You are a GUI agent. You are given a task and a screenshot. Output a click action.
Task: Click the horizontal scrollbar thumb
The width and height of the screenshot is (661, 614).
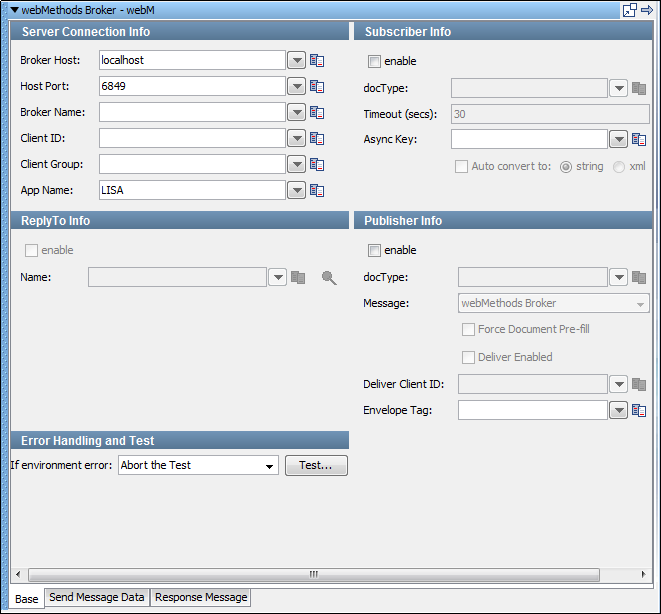pyautogui.click(x=313, y=575)
